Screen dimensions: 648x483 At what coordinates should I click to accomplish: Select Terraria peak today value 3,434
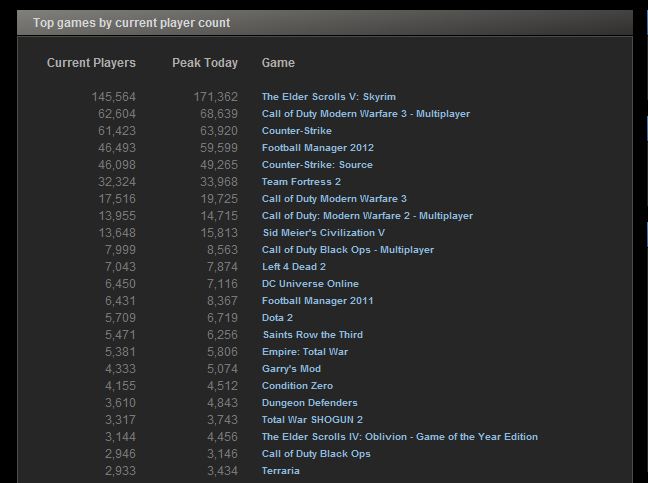click(222, 471)
